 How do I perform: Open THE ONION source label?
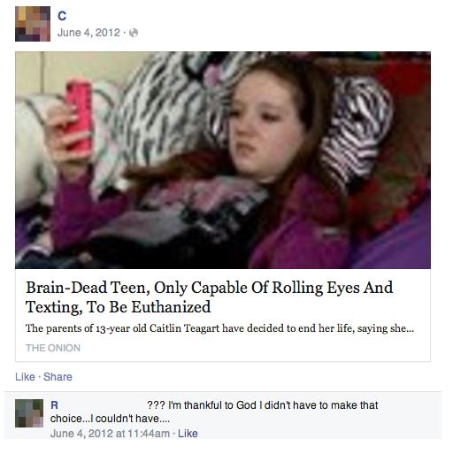click(53, 348)
